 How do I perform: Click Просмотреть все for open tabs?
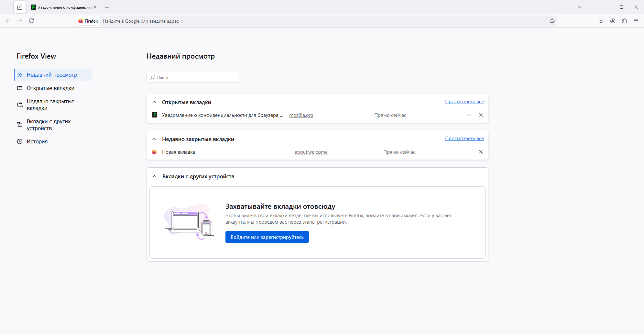coord(464,102)
